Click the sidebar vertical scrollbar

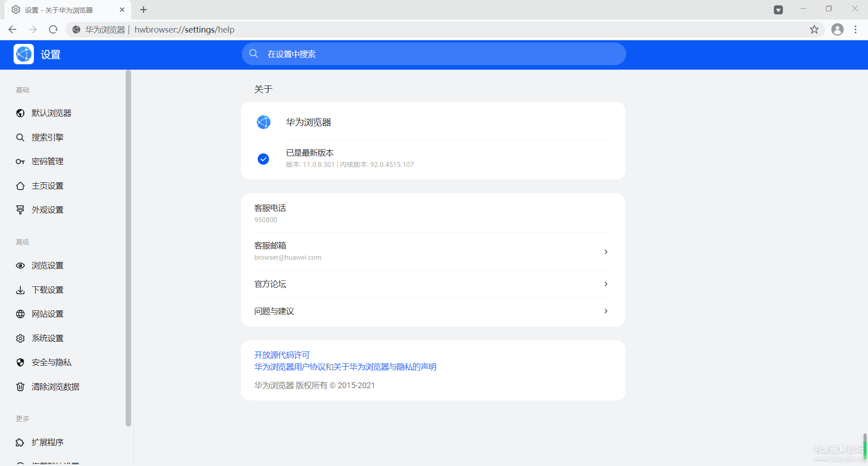pos(128,248)
